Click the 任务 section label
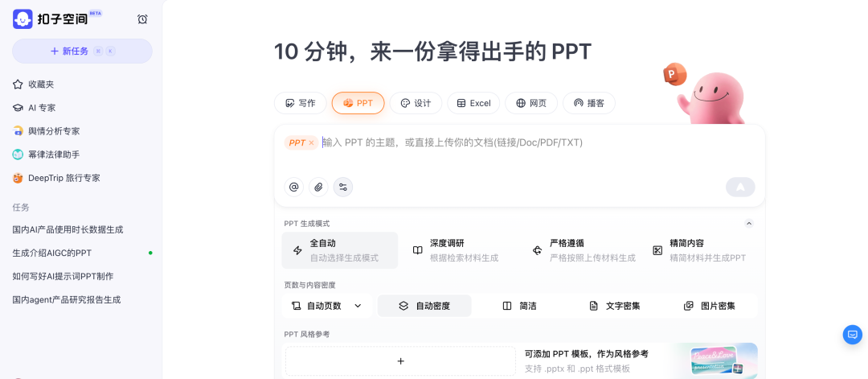 click(x=21, y=208)
